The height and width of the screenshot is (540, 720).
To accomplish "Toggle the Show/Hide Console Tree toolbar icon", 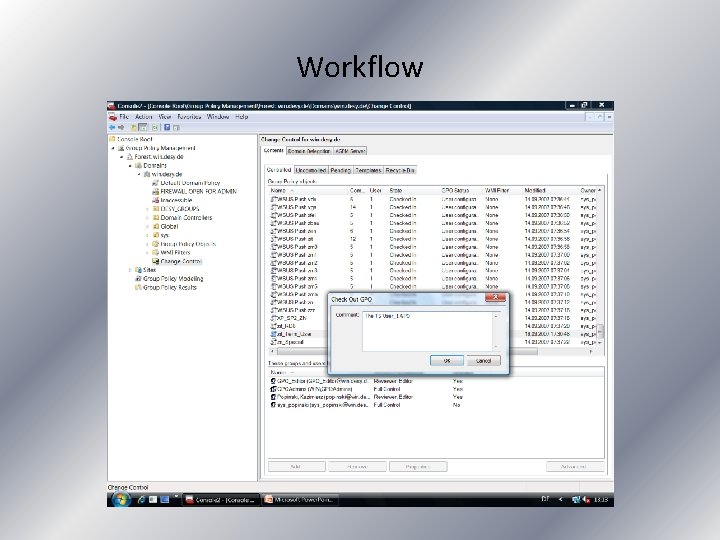I will 143,127.
